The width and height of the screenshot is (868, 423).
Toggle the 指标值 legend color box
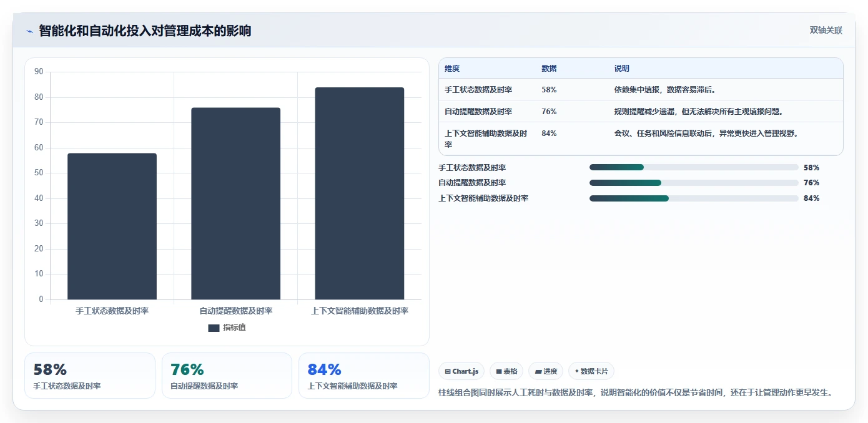[214, 328]
